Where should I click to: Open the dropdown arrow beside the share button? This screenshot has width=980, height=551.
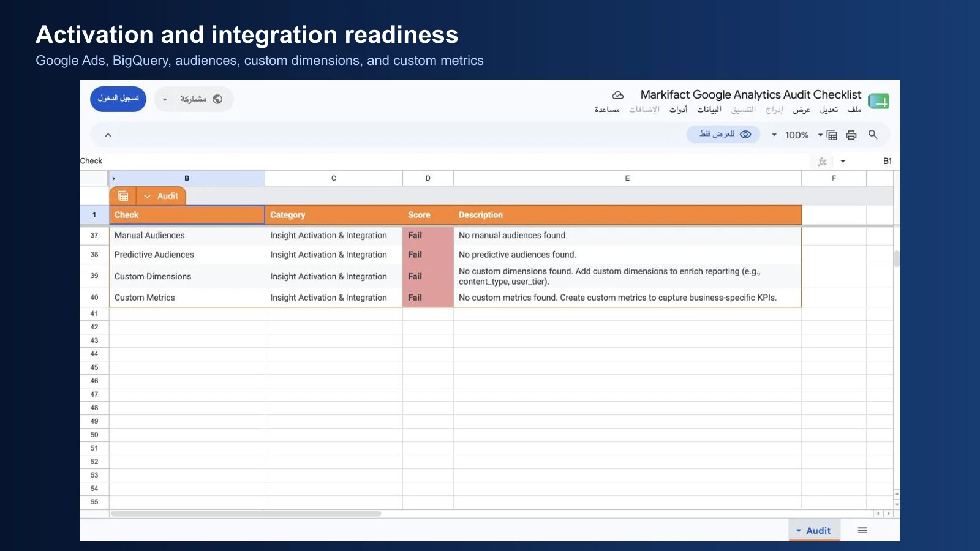coord(165,99)
